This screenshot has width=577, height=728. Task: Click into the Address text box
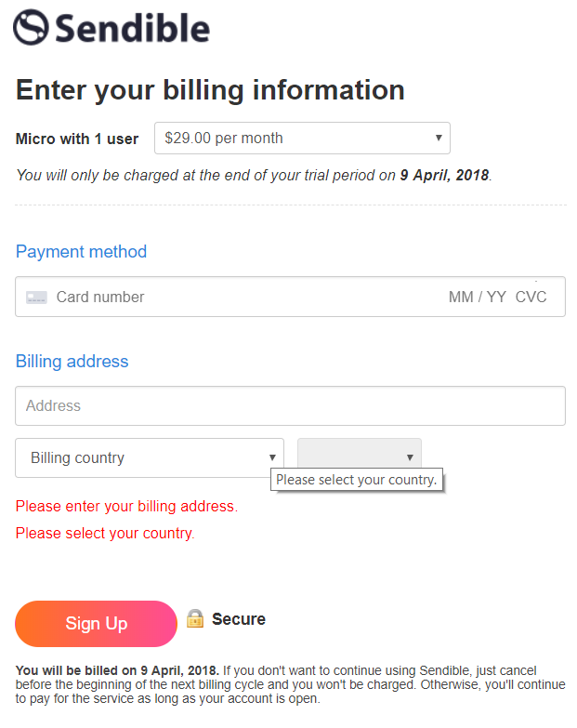click(x=290, y=406)
